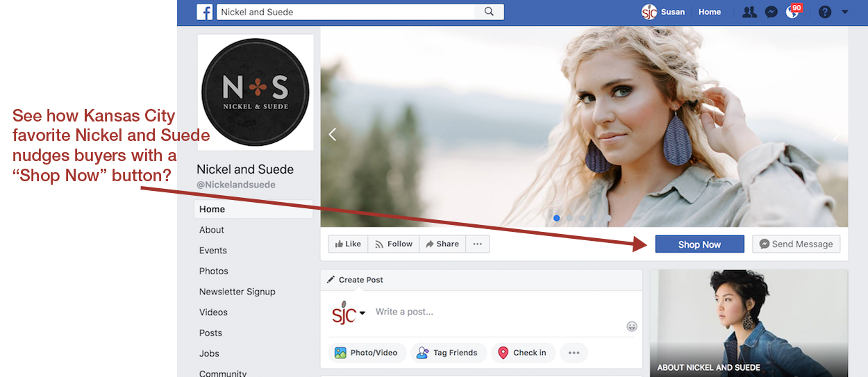The width and height of the screenshot is (868, 377).
Task: Like the Nickel and Suede page
Action: click(x=348, y=244)
